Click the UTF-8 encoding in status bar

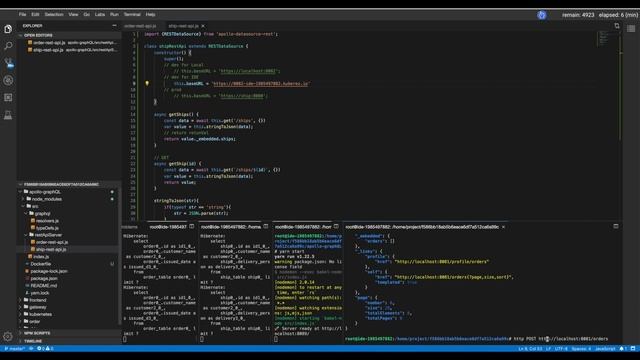561,349
